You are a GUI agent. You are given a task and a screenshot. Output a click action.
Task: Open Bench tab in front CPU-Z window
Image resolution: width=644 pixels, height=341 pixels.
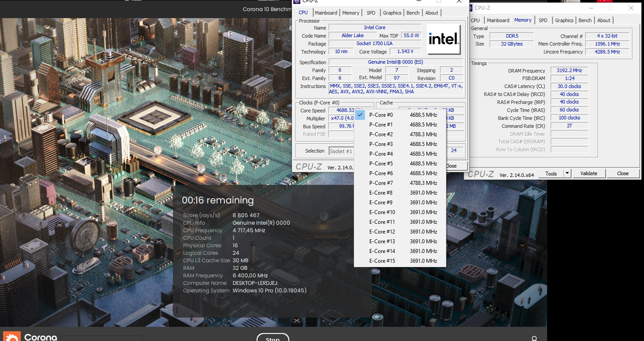pyautogui.click(x=413, y=13)
